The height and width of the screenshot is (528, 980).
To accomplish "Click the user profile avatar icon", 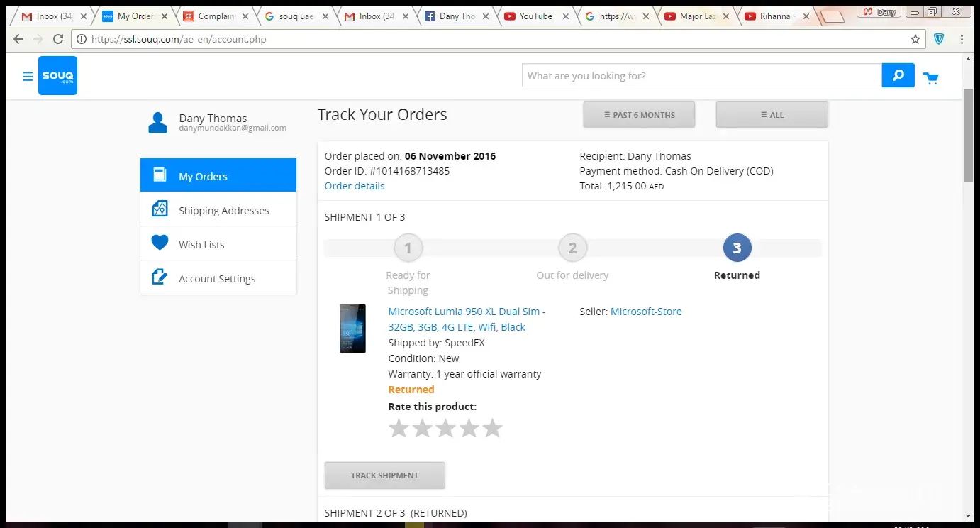I will tap(157, 123).
